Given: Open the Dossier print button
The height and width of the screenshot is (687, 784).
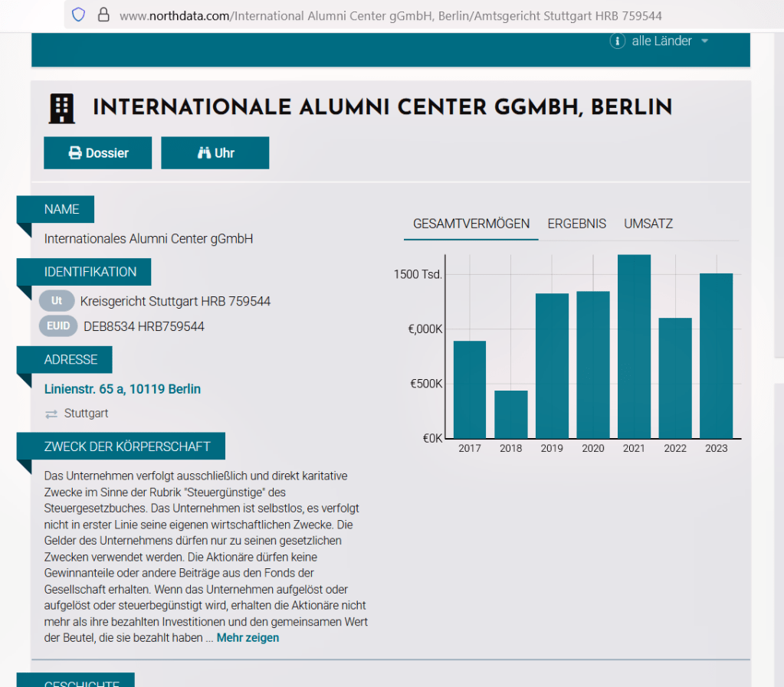Looking at the screenshot, I should click(98, 153).
